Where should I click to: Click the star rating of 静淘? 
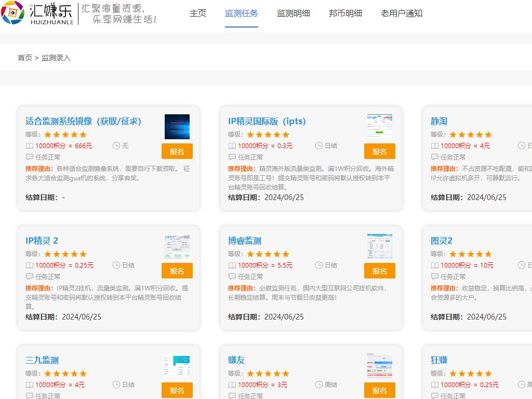coord(471,135)
